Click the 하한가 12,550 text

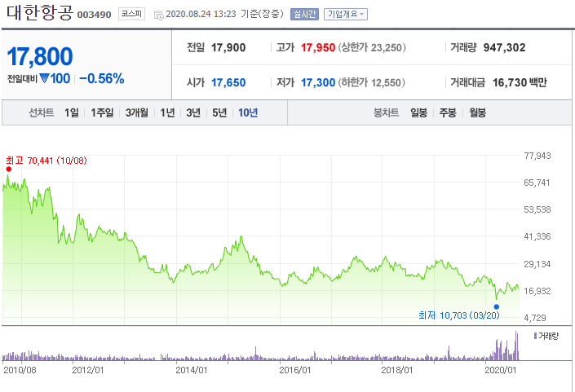[371, 83]
